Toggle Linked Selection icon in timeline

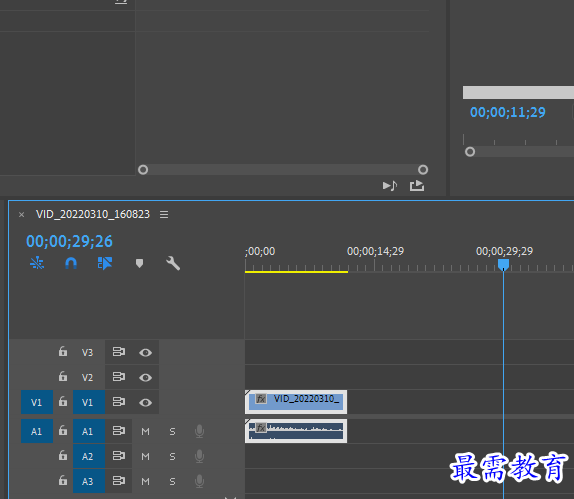coord(105,263)
